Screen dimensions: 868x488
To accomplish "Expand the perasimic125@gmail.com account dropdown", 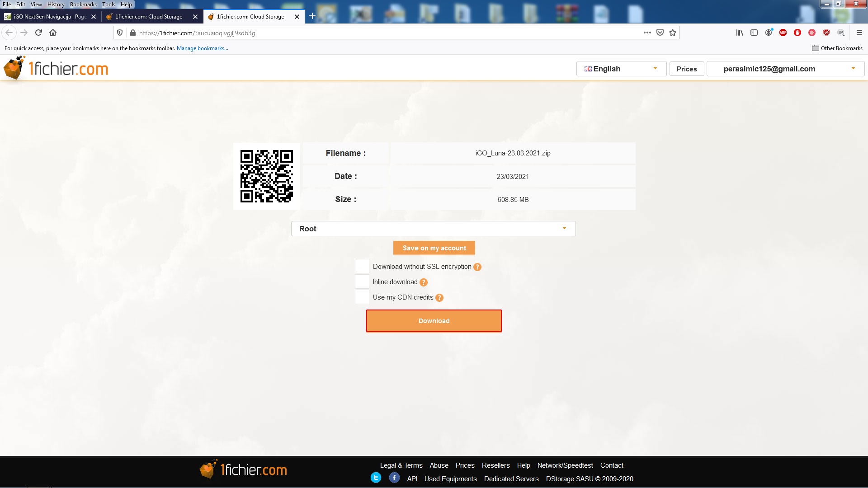I will (785, 69).
